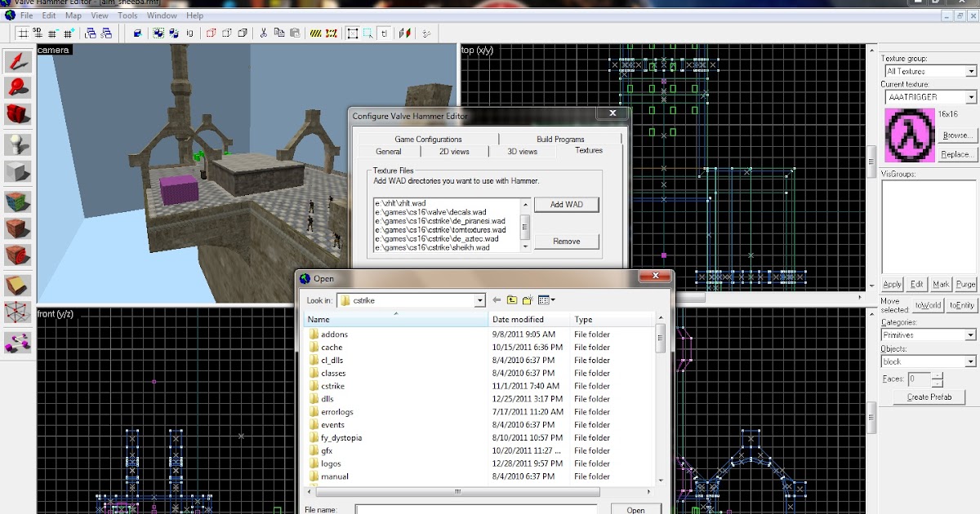This screenshot has height=514, width=980.
Task: Switch to the Game Configurations tab
Action: tap(428, 140)
